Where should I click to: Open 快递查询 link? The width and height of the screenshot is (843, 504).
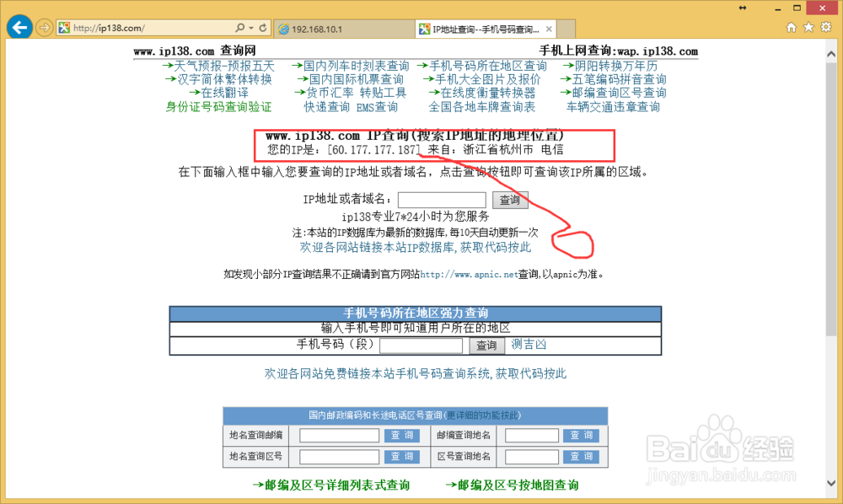coord(327,107)
